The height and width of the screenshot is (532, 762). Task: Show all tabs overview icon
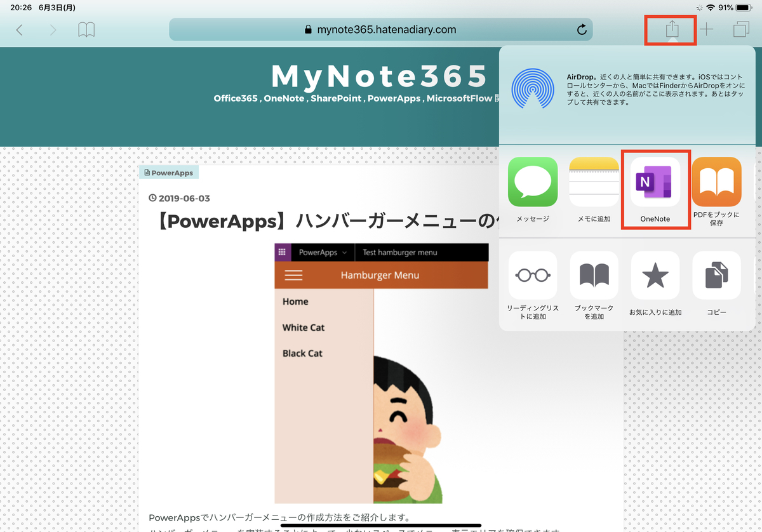point(740,29)
